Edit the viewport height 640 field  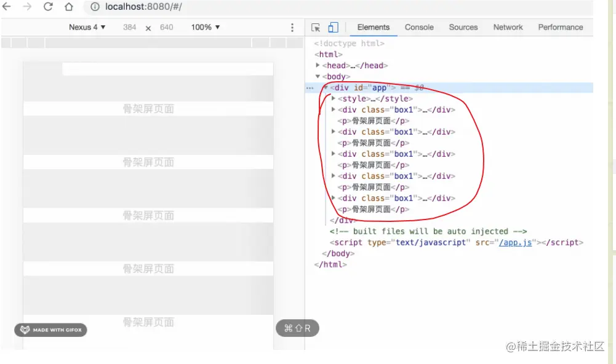[166, 27]
